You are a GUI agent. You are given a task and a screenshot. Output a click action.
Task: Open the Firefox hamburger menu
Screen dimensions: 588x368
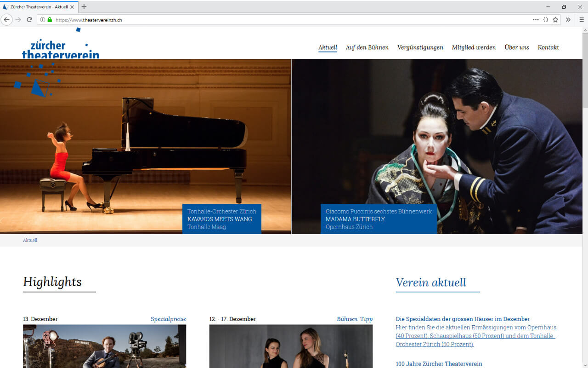(581, 20)
